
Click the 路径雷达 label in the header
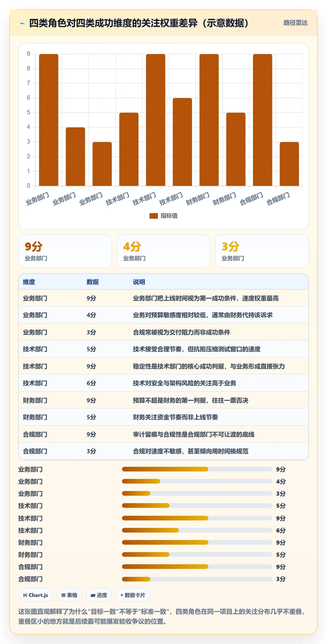pos(295,23)
